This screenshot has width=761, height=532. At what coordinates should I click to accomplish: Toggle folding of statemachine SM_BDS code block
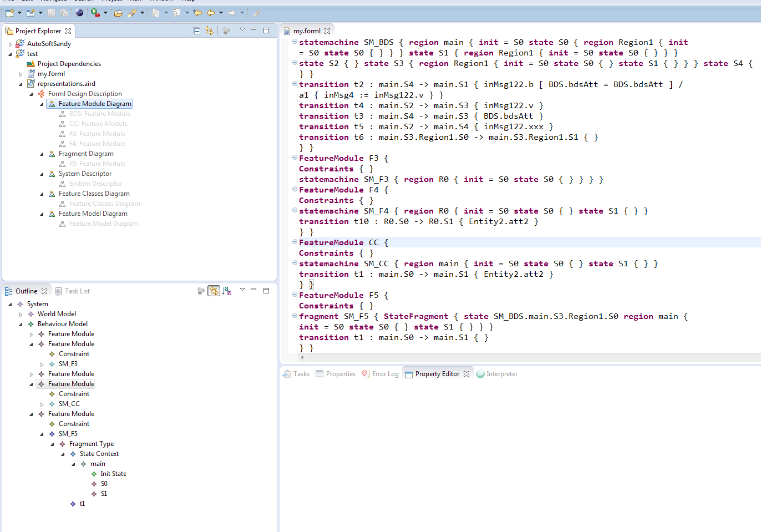295,42
